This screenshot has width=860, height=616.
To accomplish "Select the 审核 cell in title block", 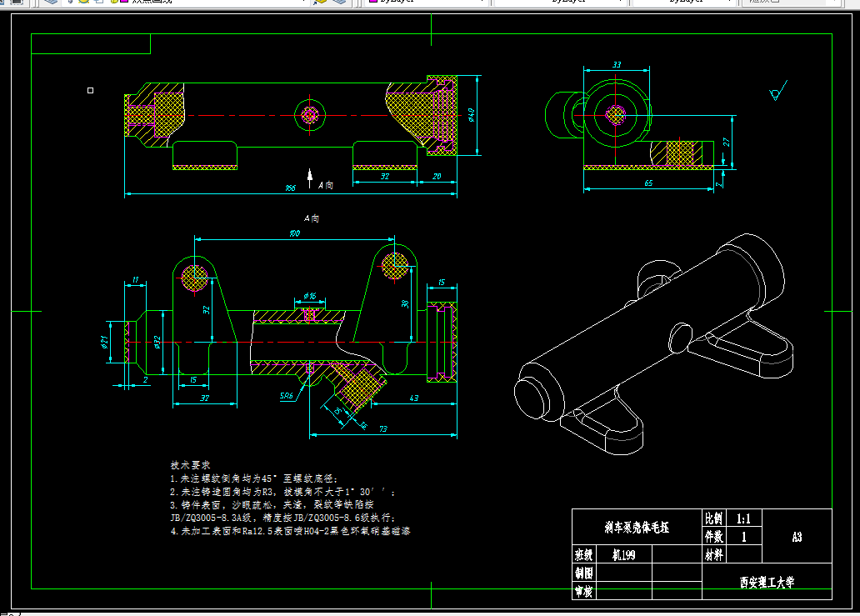I will pyautogui.click(x=583, y=591).
